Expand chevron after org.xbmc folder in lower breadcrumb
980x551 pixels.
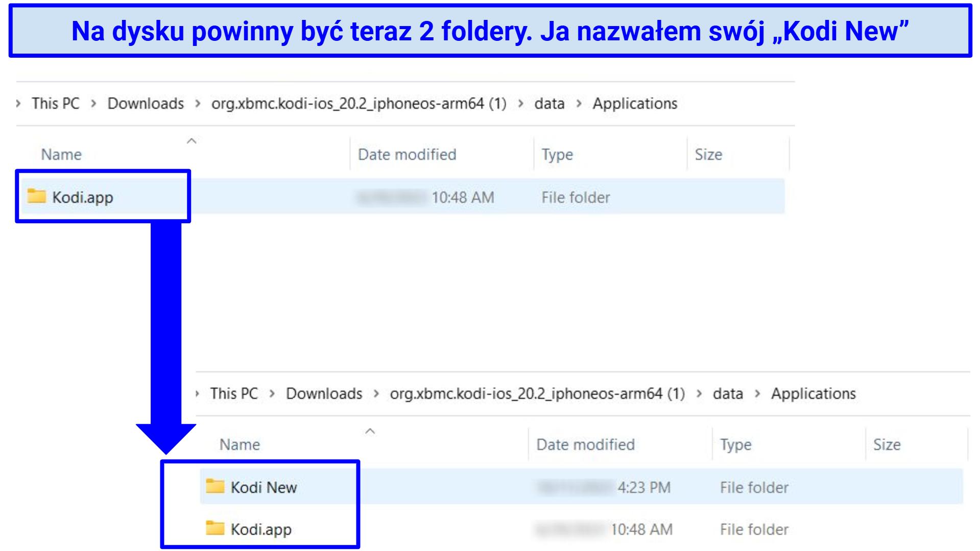[x=699, y=394]
